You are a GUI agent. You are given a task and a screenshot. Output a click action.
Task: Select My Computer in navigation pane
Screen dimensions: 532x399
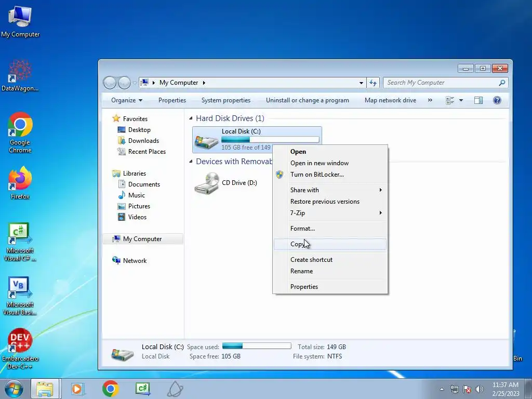pyautogui.click(x=142, y=239)
